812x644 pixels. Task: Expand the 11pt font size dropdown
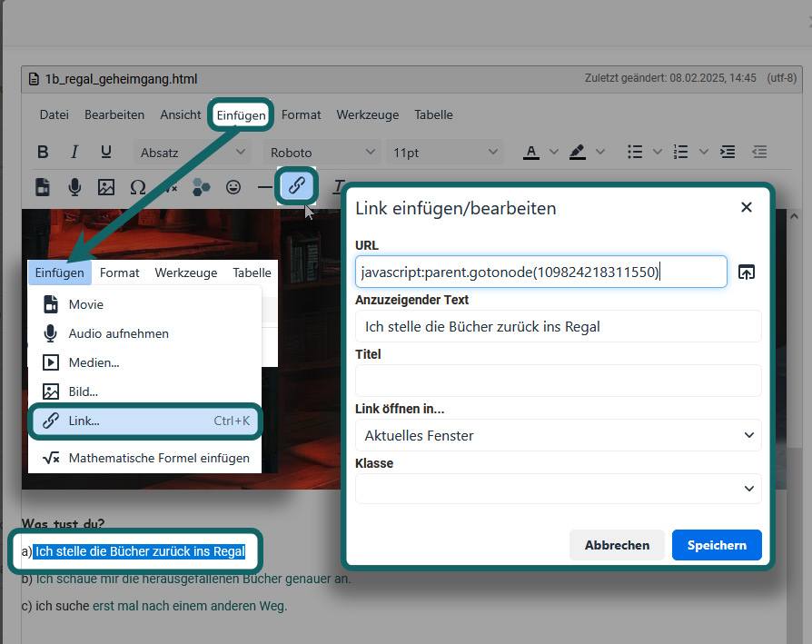point(445,152)
